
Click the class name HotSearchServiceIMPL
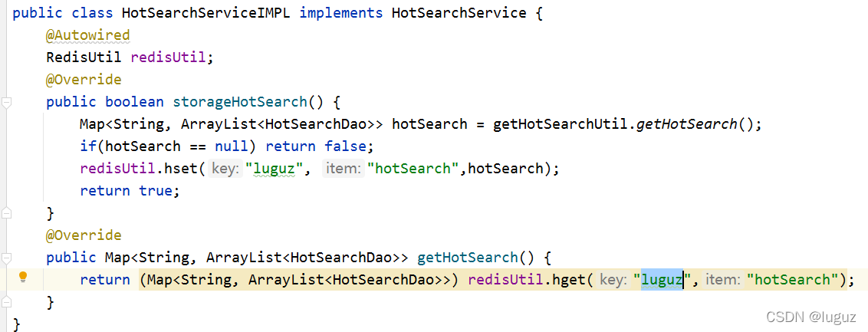point(206,13)
